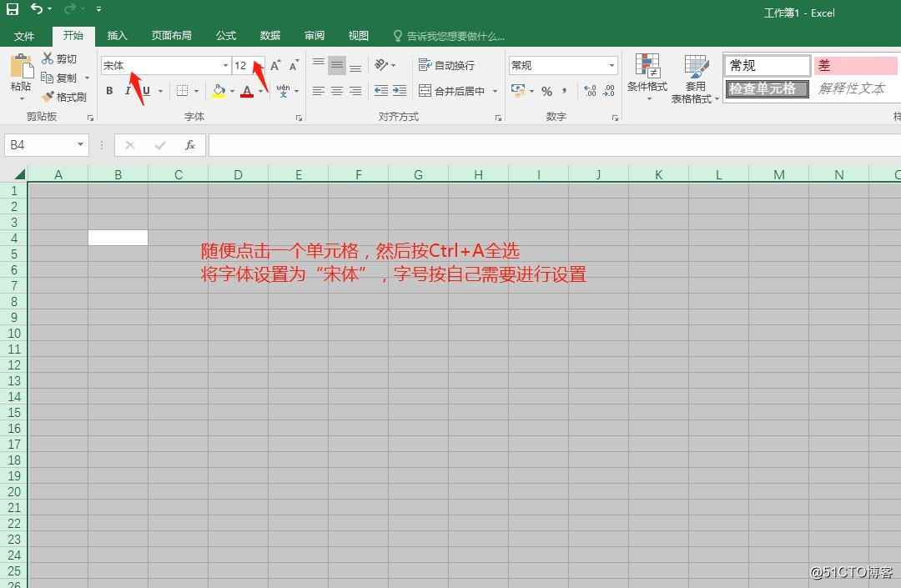Viewport: 901px width, 588px height.
Task: Switch to the 公式 (Formulas) tab
Action: tap(226, 36)
